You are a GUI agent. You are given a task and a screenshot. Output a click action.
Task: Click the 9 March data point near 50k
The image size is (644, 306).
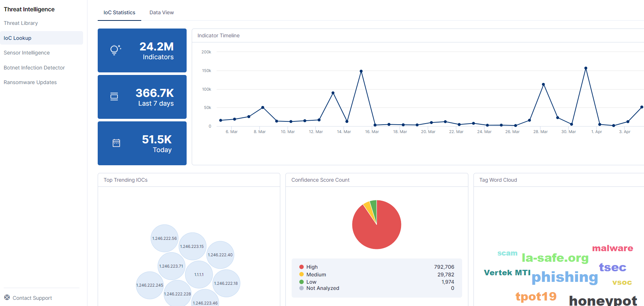pos(263,107)
